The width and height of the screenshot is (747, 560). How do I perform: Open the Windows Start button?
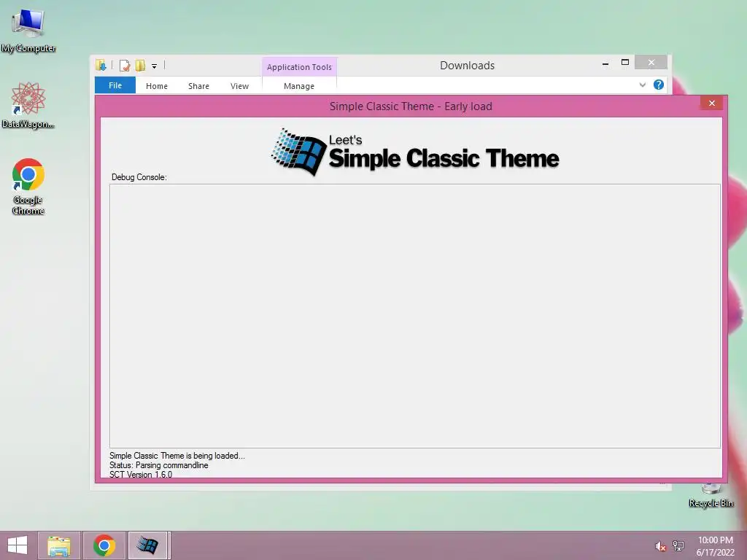(18, 545)
